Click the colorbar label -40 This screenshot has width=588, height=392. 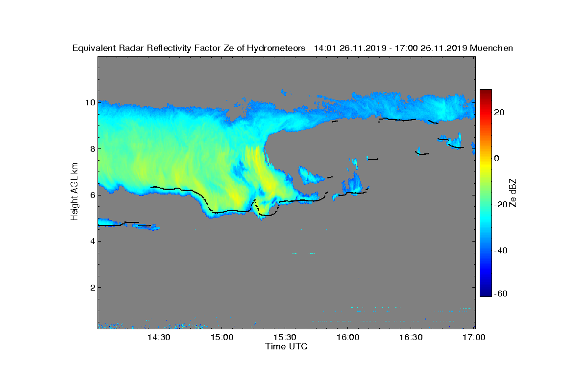click(501, 250)
